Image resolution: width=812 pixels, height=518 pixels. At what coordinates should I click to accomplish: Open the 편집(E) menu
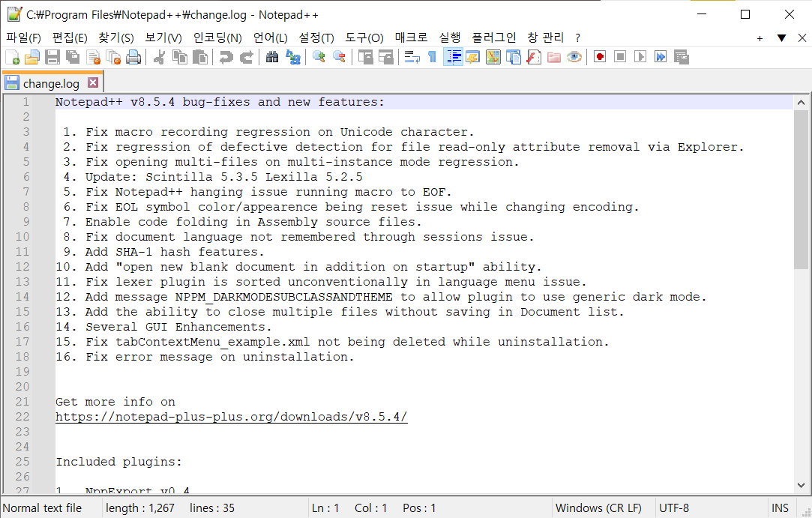[x=70, y=37]
